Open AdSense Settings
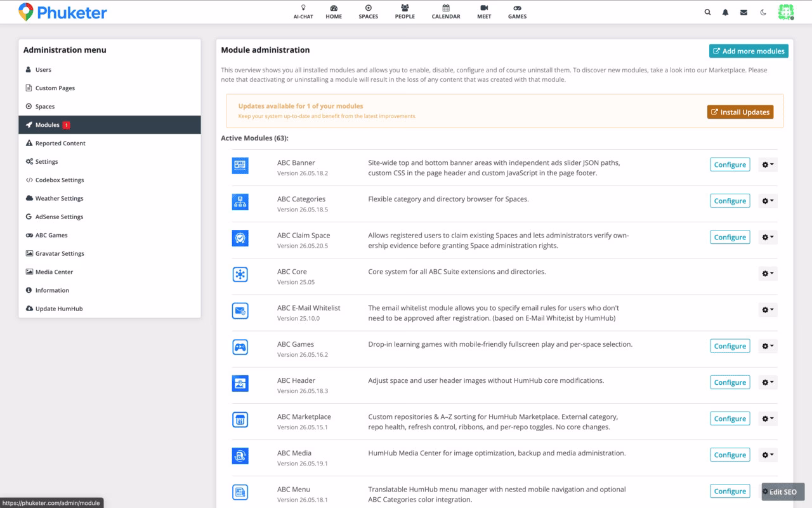Viewport: 812px width, 508px height. [x=110, y=217]
